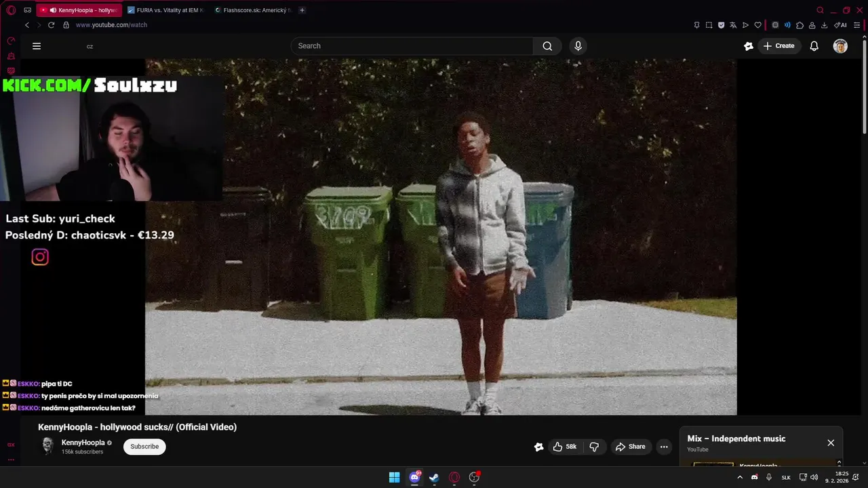Click the YouTube search field

(x=412, y=46)
